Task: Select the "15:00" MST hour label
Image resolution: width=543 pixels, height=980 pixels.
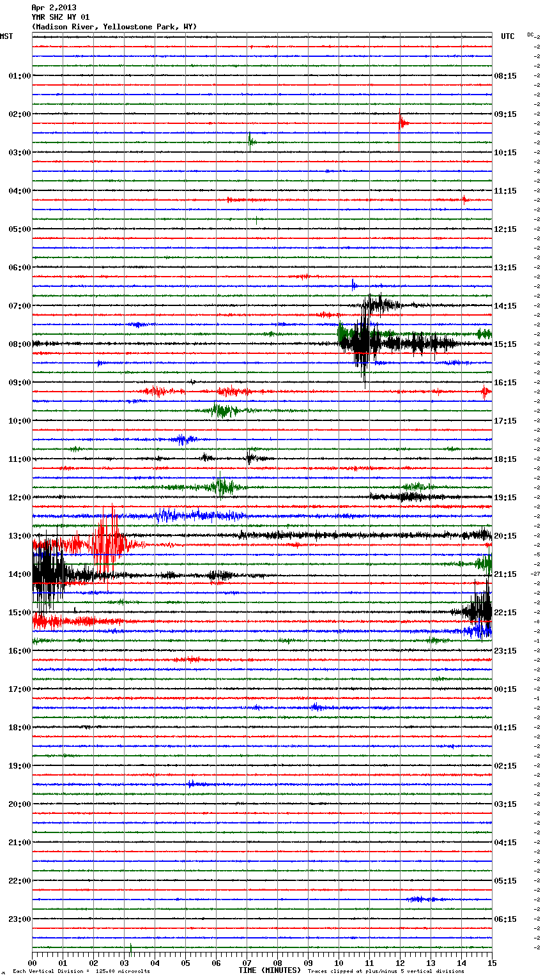Action: tap(20, 613)
